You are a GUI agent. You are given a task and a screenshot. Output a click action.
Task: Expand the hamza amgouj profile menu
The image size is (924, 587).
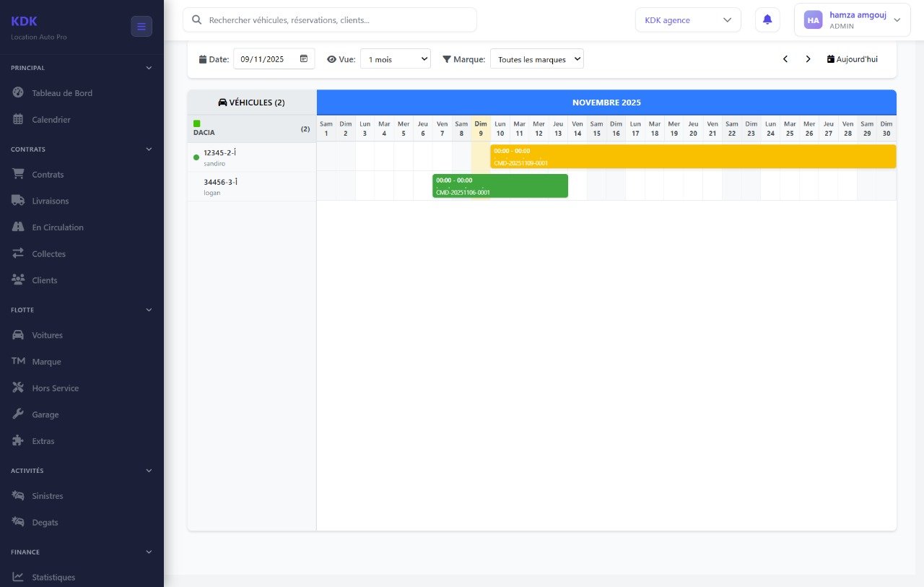click(x=853, y=19)
